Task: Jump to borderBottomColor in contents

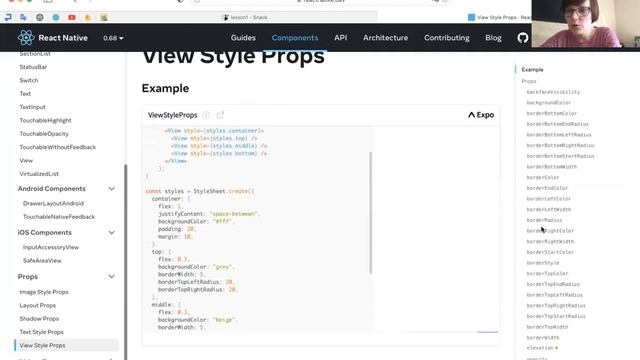Action: pos(551,113)
